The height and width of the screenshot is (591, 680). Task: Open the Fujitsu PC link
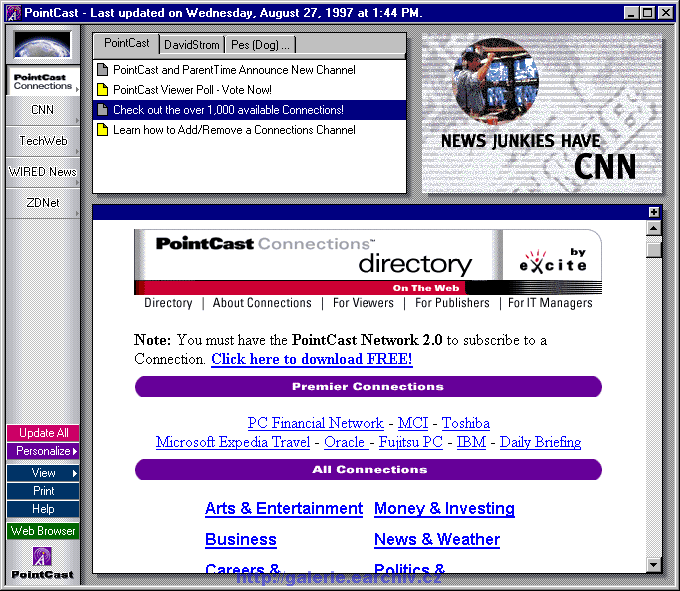(411, 442)
